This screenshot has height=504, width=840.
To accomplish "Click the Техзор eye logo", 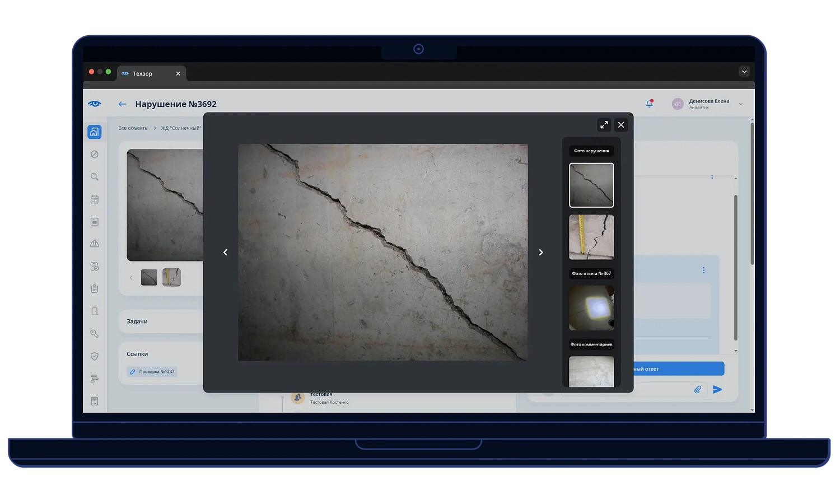I will click(x=95, y=104).
